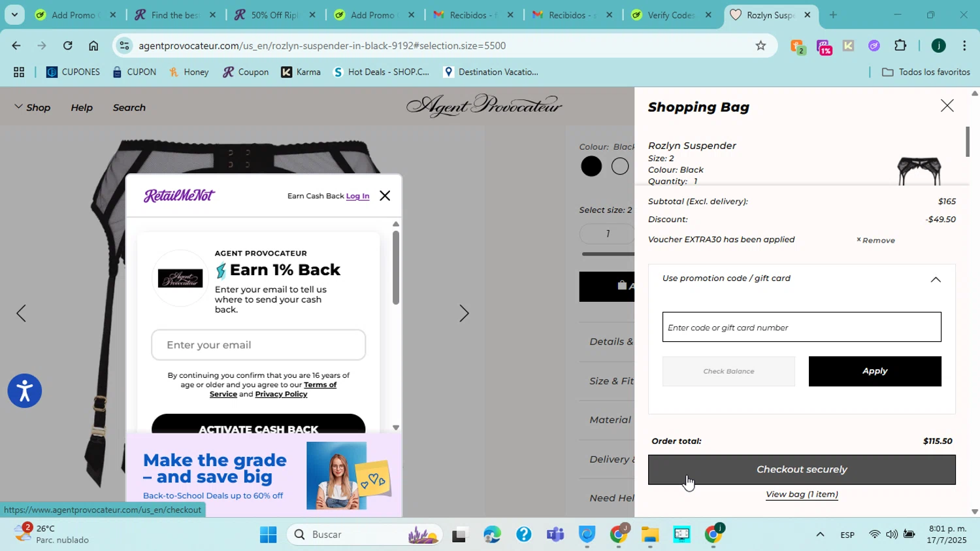Open Back-to-School Deals banner

pyautogui.click(x=263, y=476)
